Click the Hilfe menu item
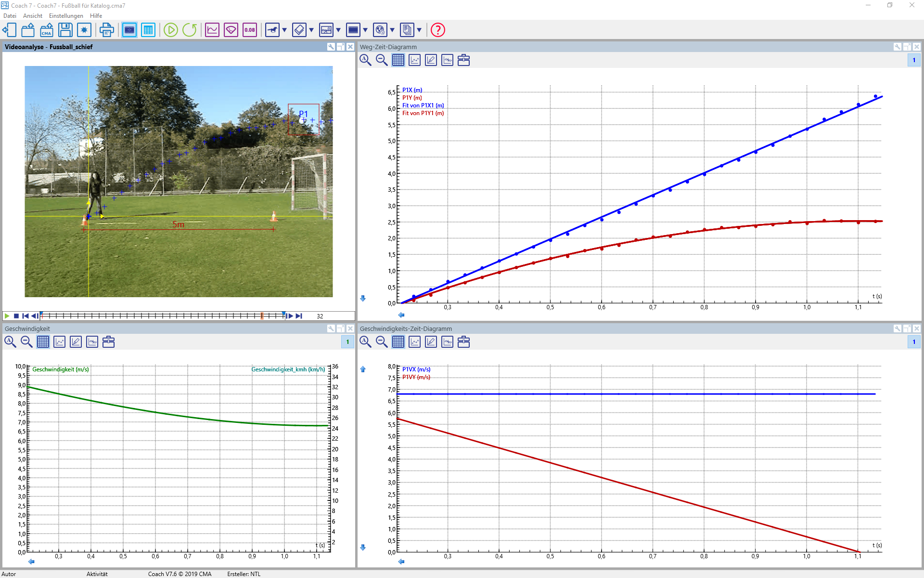This screenshot has width=924, height=578. pos(96,16)
